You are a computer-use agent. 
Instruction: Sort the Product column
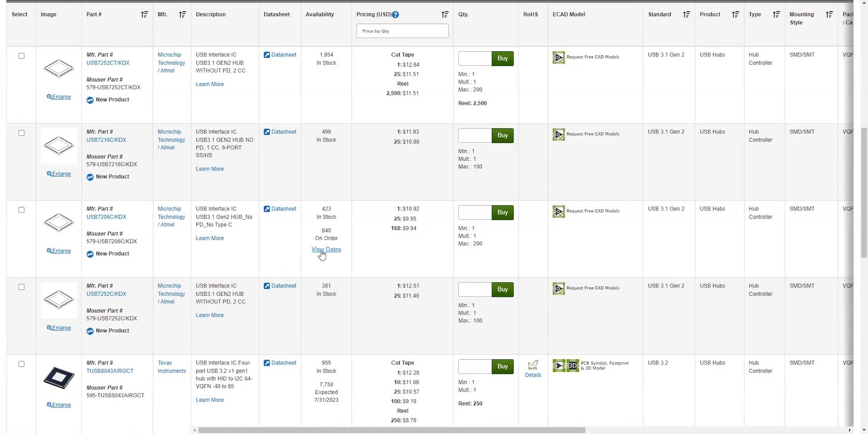click(735, 15)
